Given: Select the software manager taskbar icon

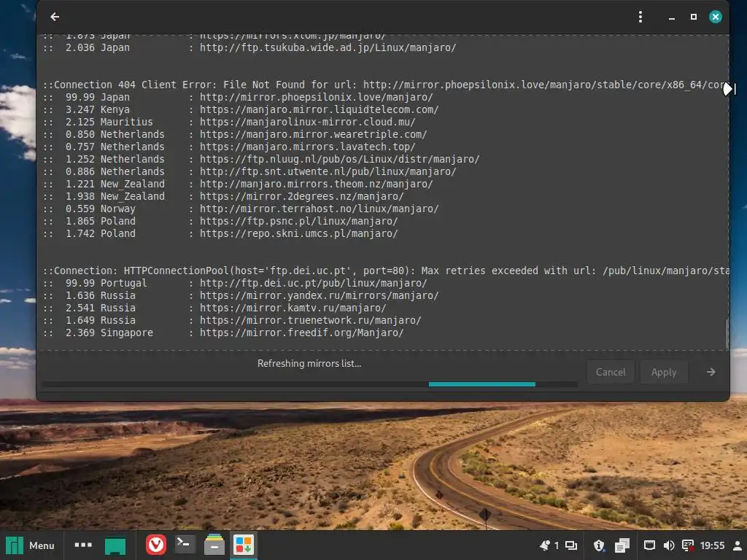Looking at the screenshot, I should click(x=244, y=545).
